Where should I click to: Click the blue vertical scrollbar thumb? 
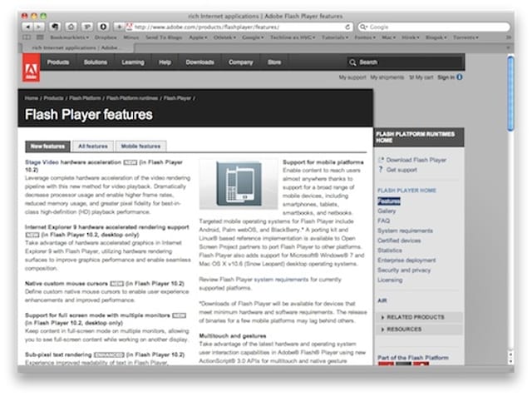(510, 93)
